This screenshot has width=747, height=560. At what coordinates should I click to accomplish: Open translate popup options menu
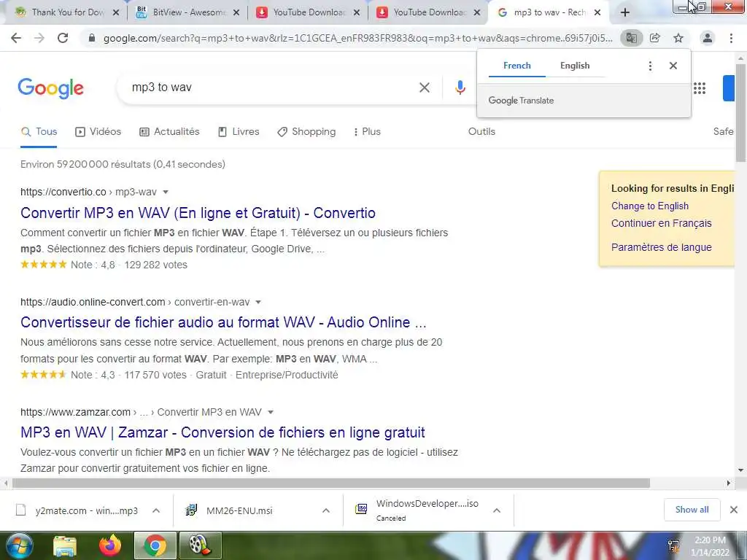(x=650, y=66)
